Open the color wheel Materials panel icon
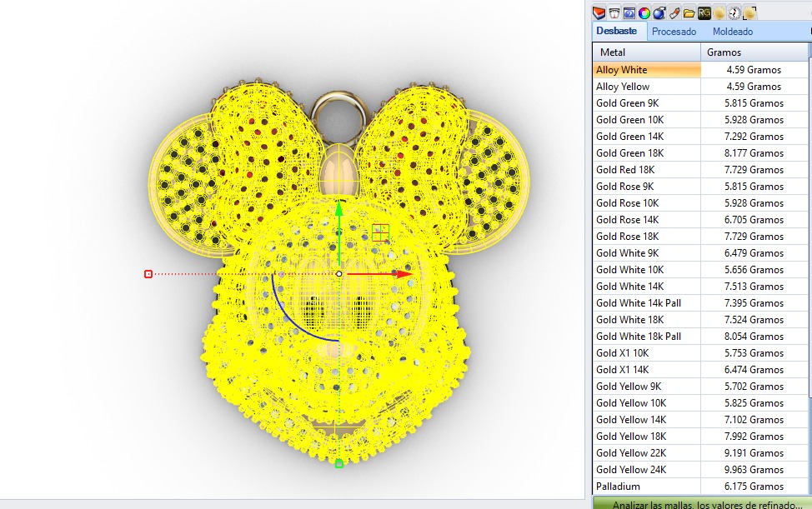The image size is (812, 509). 644,13
